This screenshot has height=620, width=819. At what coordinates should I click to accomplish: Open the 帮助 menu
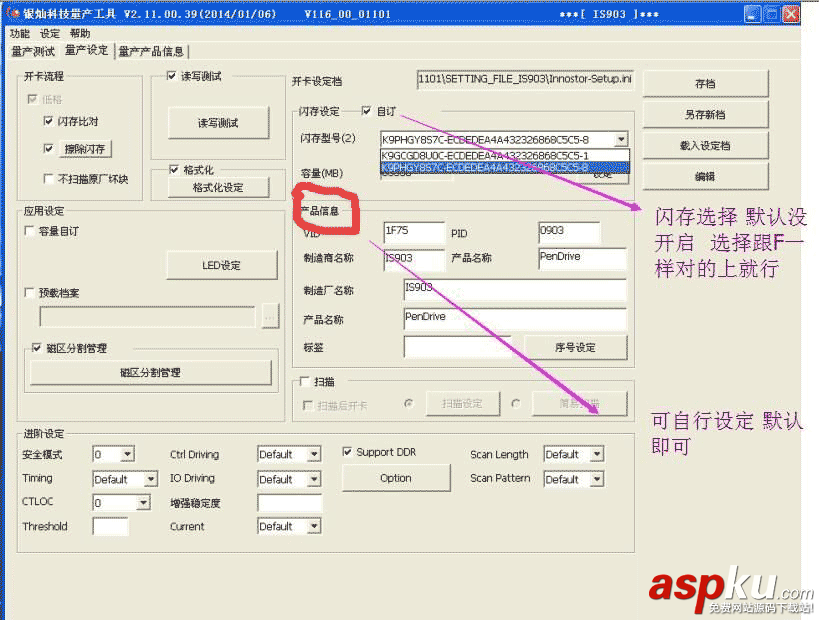tap(80, 33)
